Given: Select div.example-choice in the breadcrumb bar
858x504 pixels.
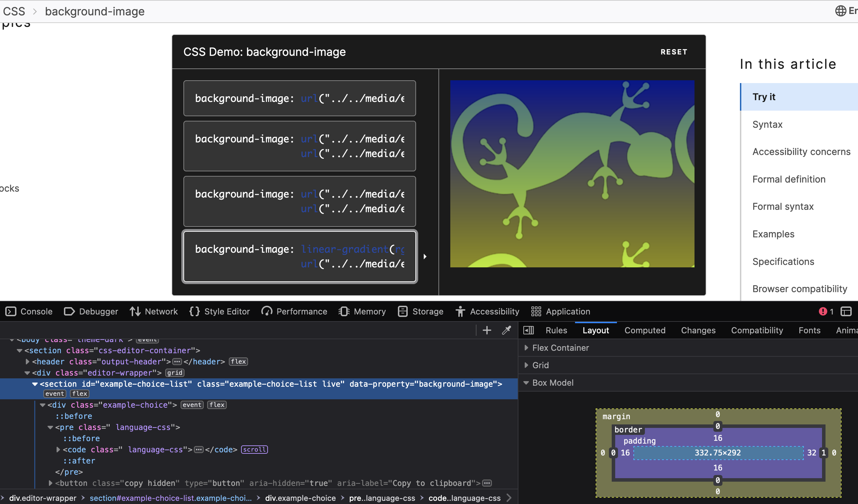Looking at the screenshot, I should click(300, 498).
